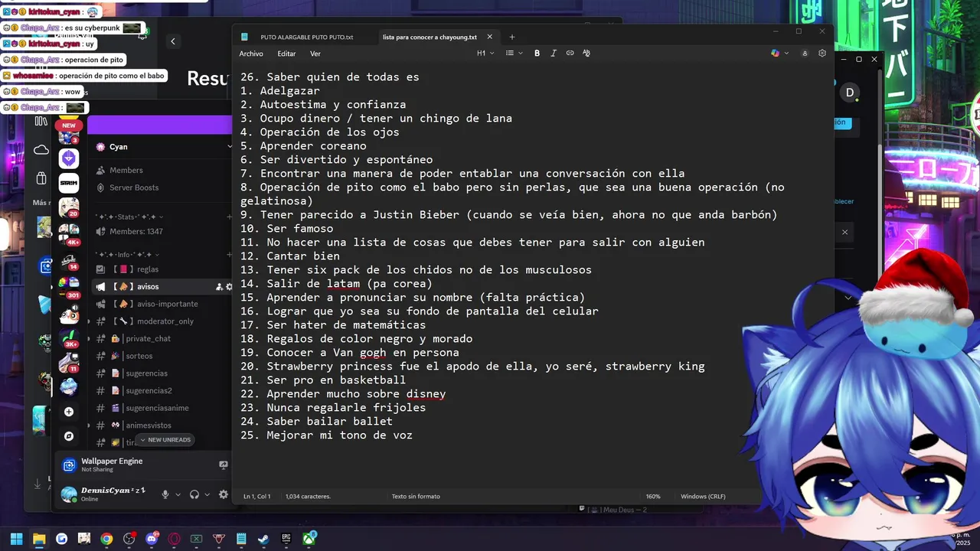Go back with the arrow button behind Notepad
This screenshot has height=551, width=980.
pyautogui.click(x=173, y=41)
